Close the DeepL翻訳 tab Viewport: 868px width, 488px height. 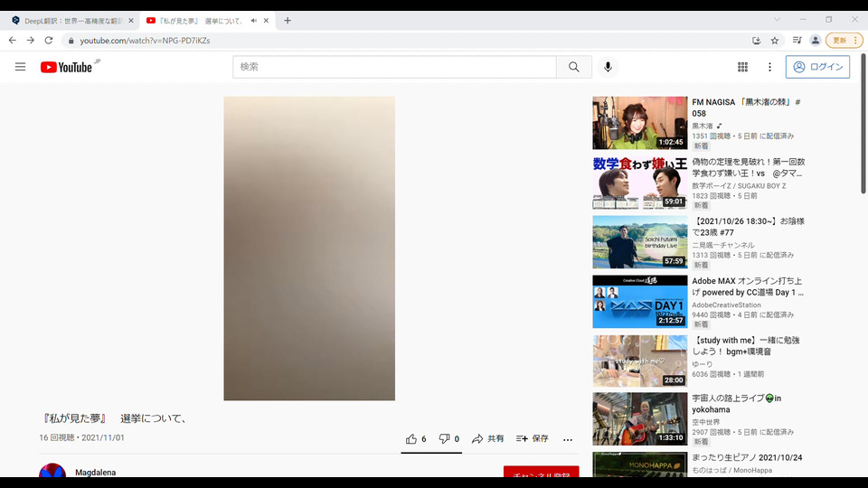131,21
